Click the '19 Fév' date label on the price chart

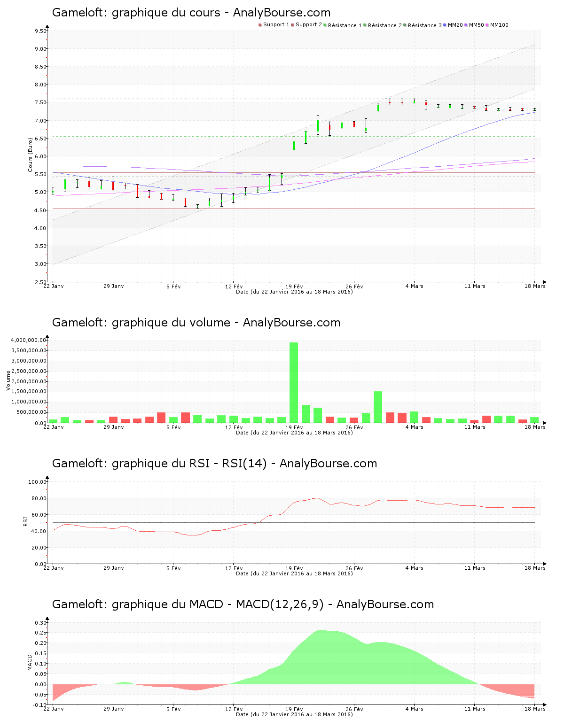click(x=294, y=286)
